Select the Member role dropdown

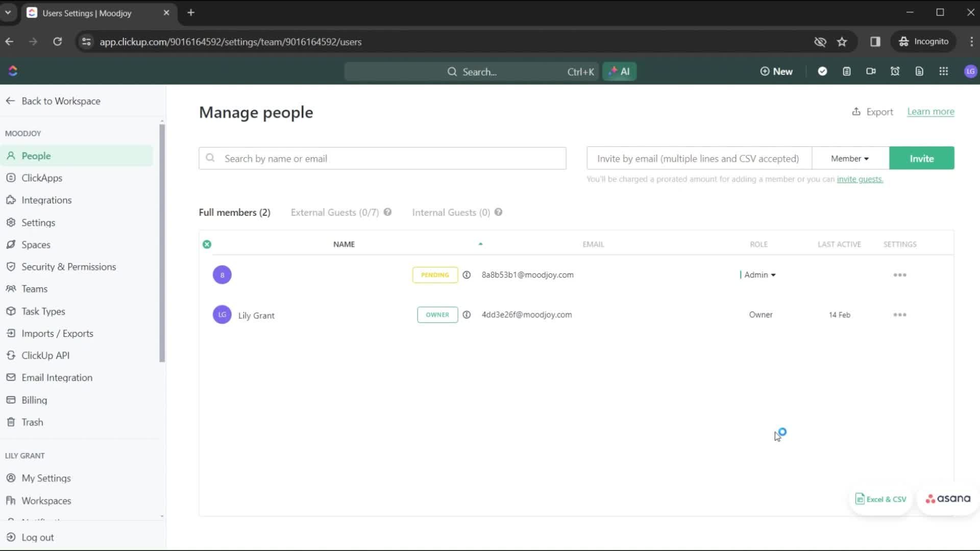pos(849,158)
